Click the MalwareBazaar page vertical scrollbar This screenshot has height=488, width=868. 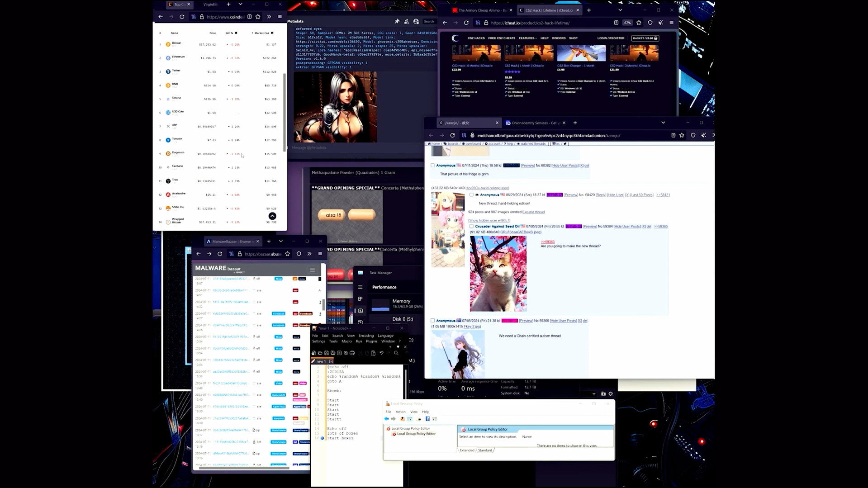point(323,304)
